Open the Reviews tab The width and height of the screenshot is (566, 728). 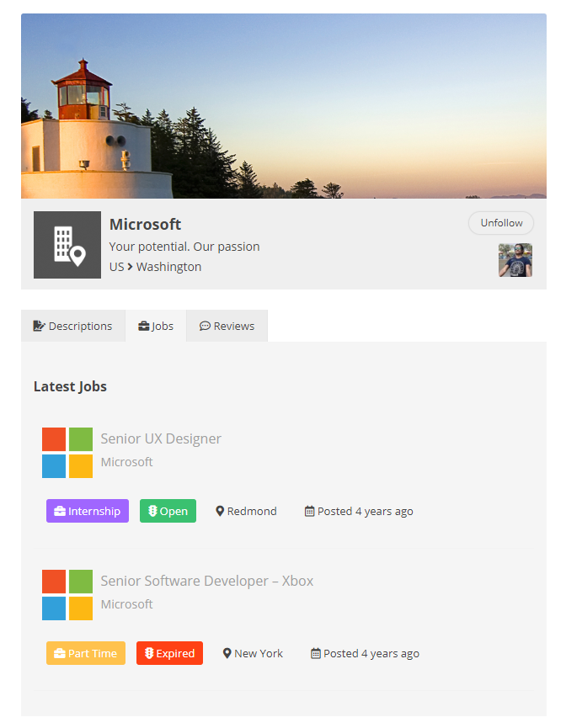click(227, 326)
